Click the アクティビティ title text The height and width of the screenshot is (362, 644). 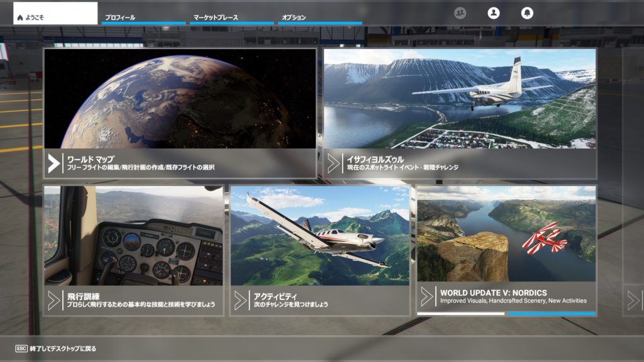[275, 297]
